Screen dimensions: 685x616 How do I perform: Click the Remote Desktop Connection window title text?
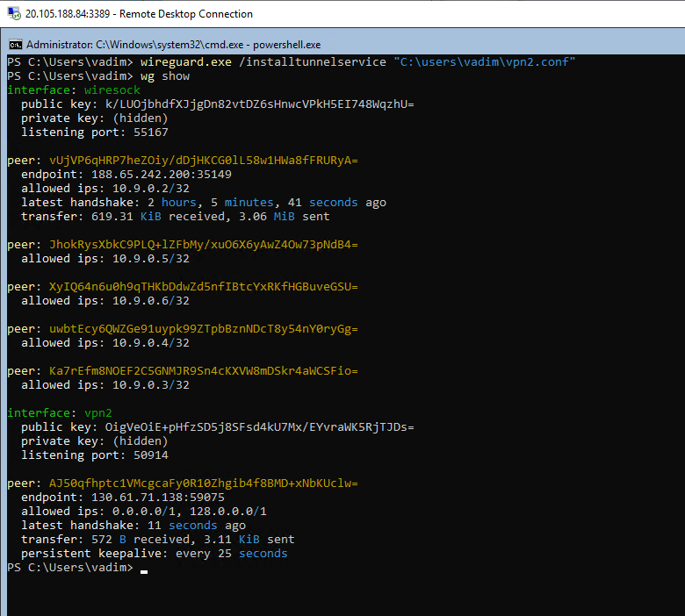[x=139, y=14]
